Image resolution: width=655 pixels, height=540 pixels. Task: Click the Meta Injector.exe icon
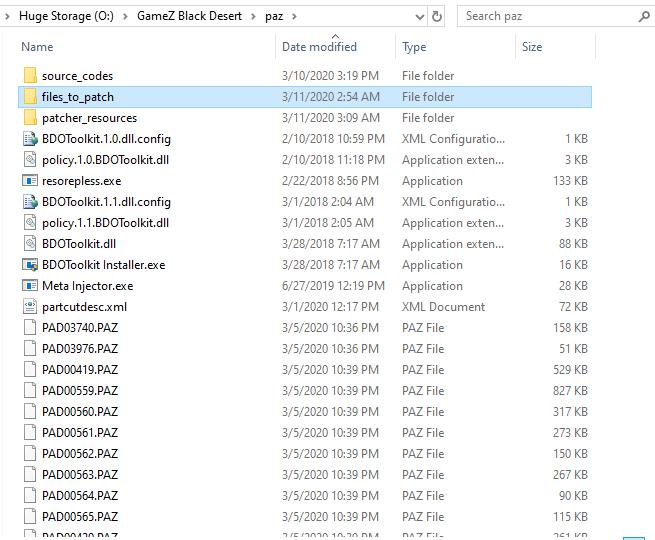[x=30, y=286]
